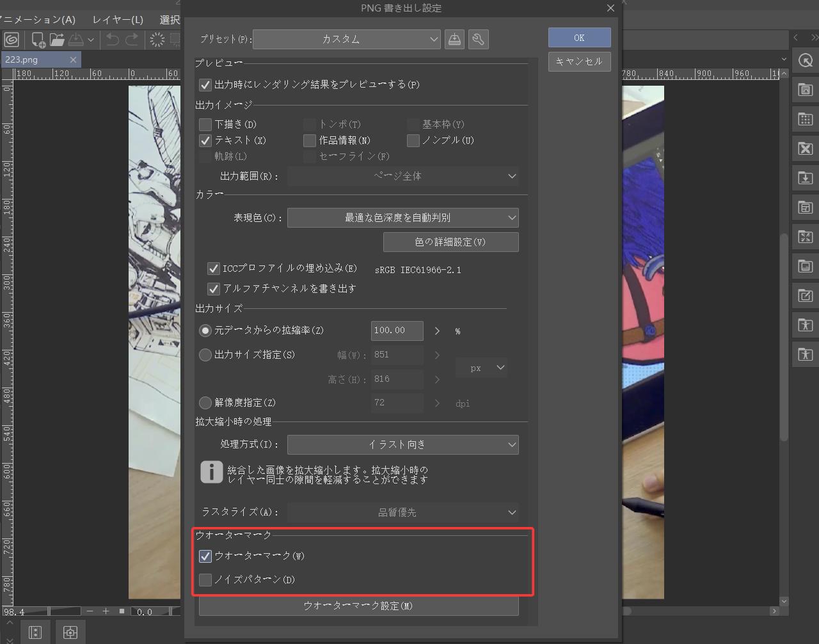819x644 pixels.
Task: Open preset settings with the wrench icon
Action: 478,39
